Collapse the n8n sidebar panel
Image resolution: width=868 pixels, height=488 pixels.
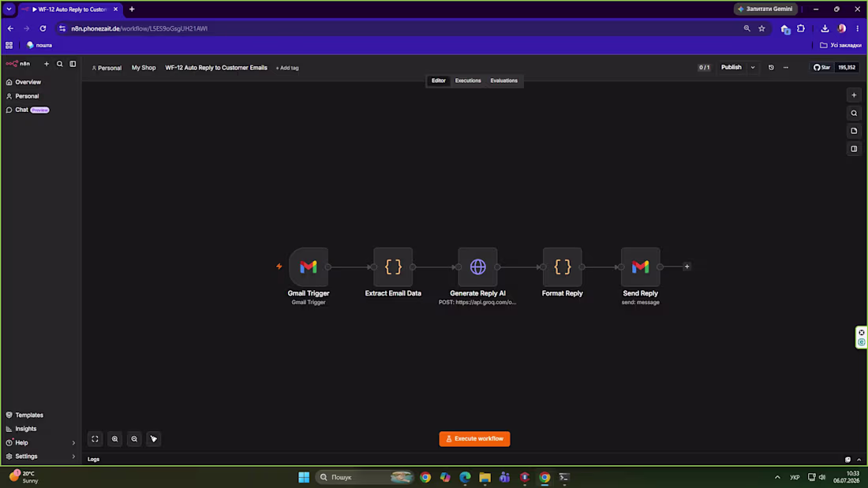(73, 64)
